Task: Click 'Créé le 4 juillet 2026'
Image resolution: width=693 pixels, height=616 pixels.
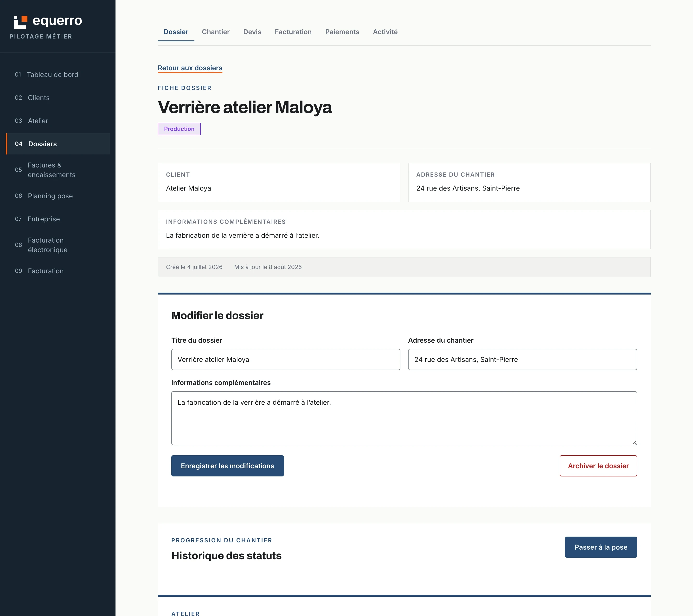Action: (x=194, y=267)
